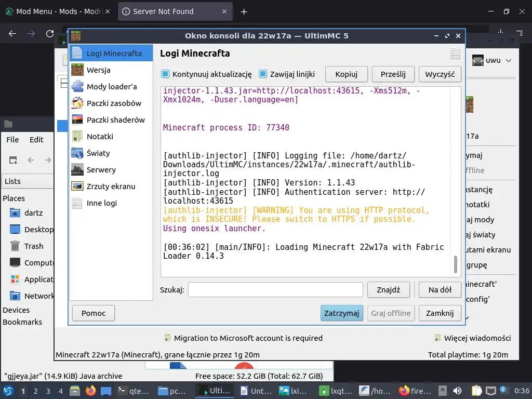Click the Na dół button
532x399 pixels.
(440, 290)
